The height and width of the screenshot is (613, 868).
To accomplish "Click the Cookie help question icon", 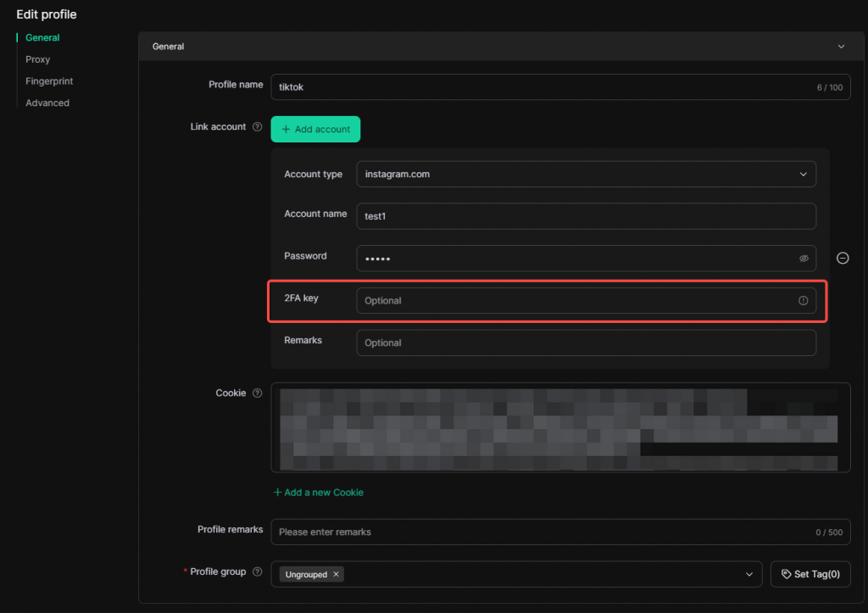I will tap(258, 393).
